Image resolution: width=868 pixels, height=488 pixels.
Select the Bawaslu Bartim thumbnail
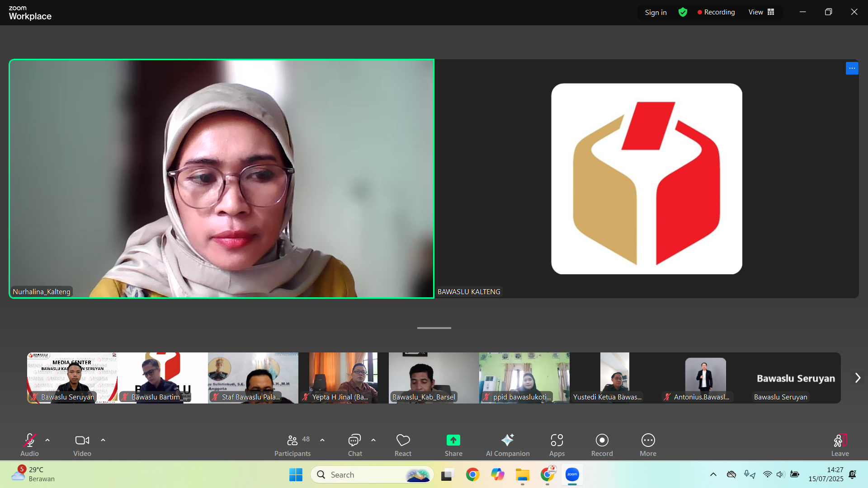(163, 378)
